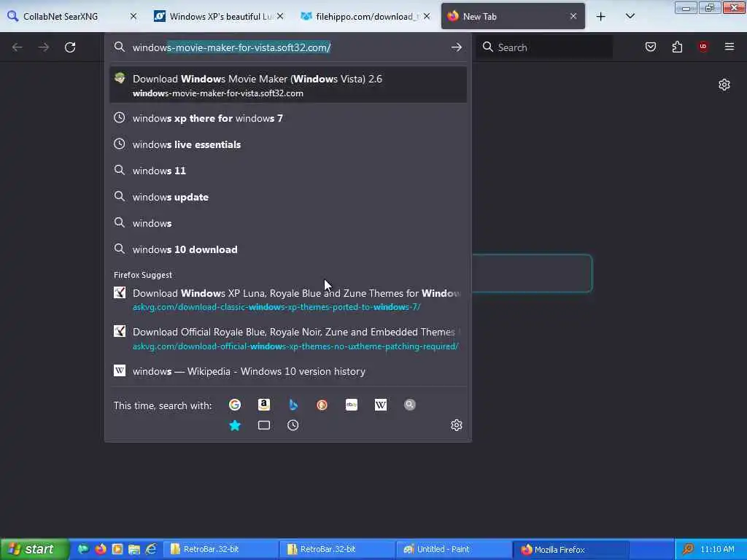The height and width of the screenshot is (560, 747).
Task: Search bookmarks via the star icon
Action: [235, 425]
